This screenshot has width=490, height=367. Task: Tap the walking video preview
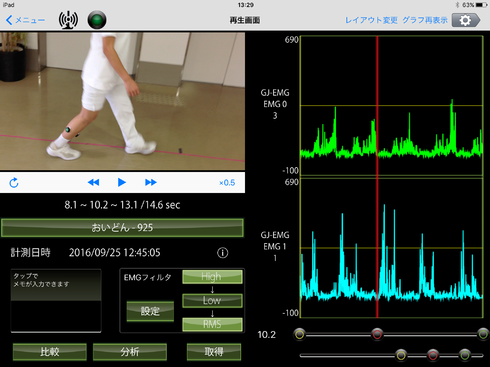point(122,101)
